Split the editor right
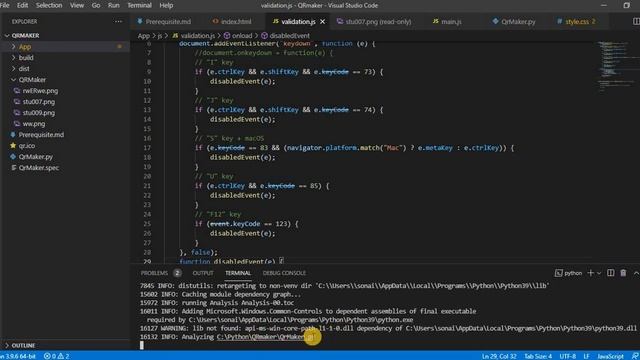This screenshot has height=360, width=640. pyautogui.click(x=636, y=21)
